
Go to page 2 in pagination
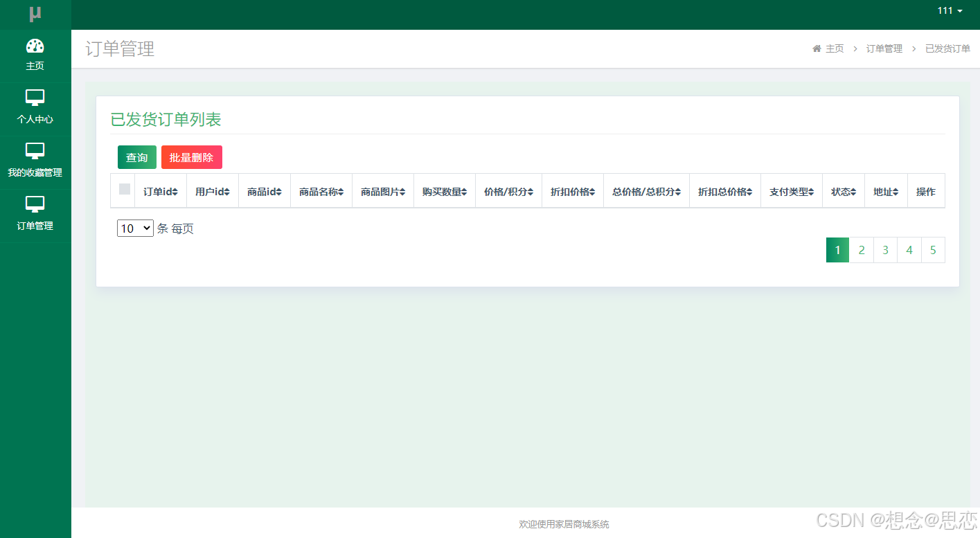[x=862, y=250]
